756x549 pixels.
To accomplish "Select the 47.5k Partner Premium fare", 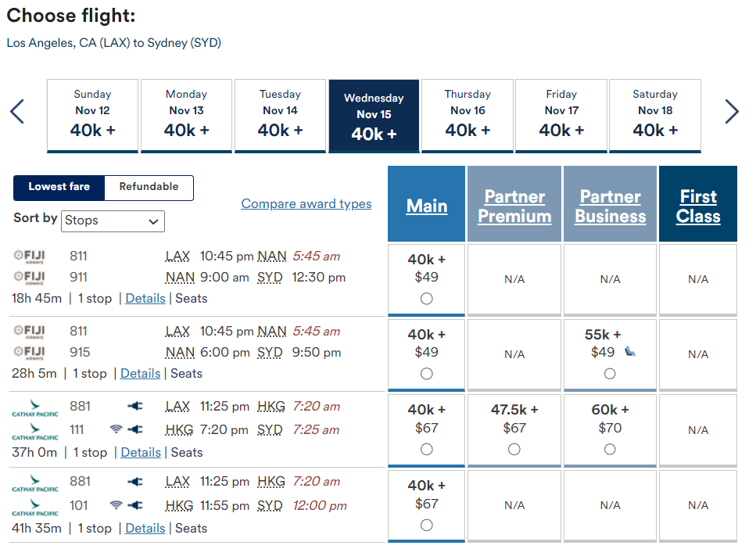I will point(514,449).
